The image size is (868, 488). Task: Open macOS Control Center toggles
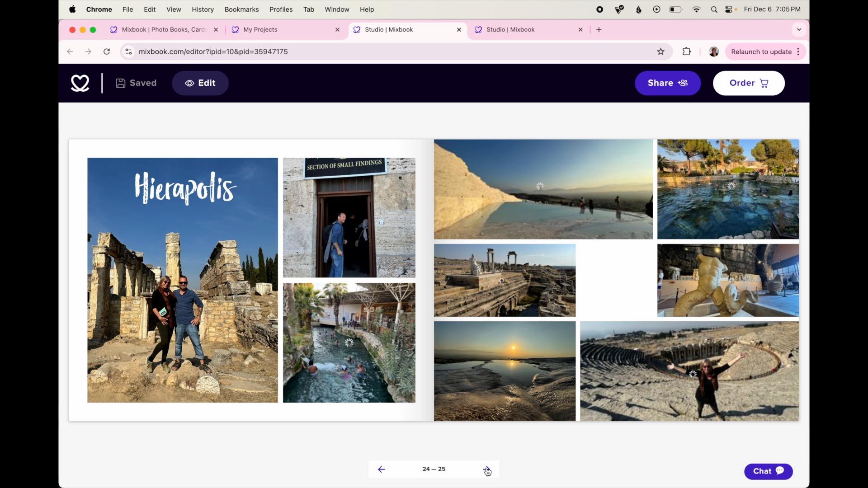pos(729,9)
